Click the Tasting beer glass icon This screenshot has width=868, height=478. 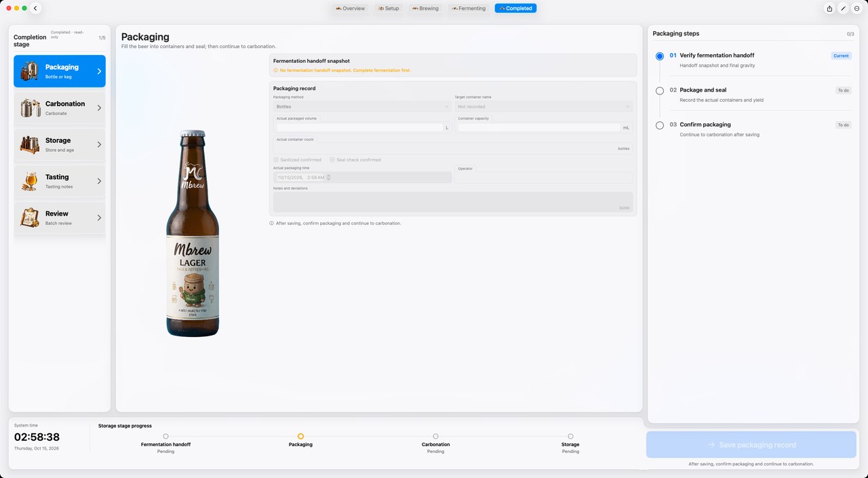click(29, 181)
